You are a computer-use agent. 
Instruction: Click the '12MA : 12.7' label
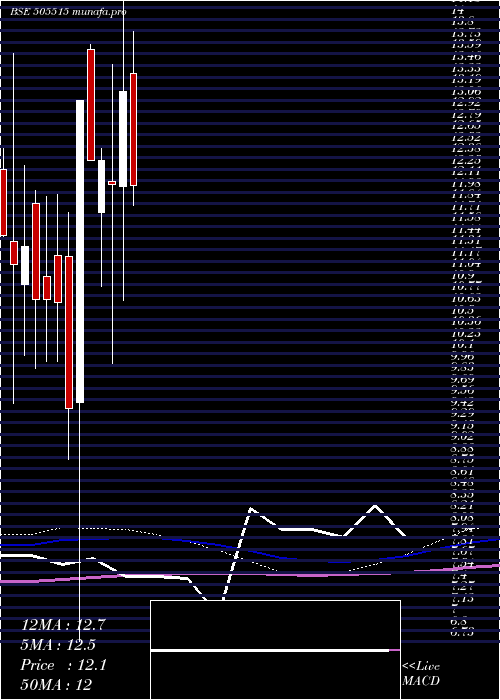tap(63, 625)
